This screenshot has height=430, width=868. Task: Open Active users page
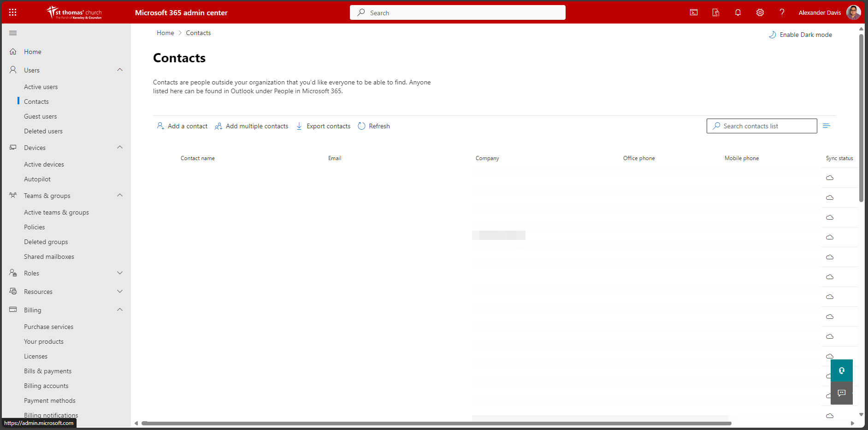[x=41, y=87]
